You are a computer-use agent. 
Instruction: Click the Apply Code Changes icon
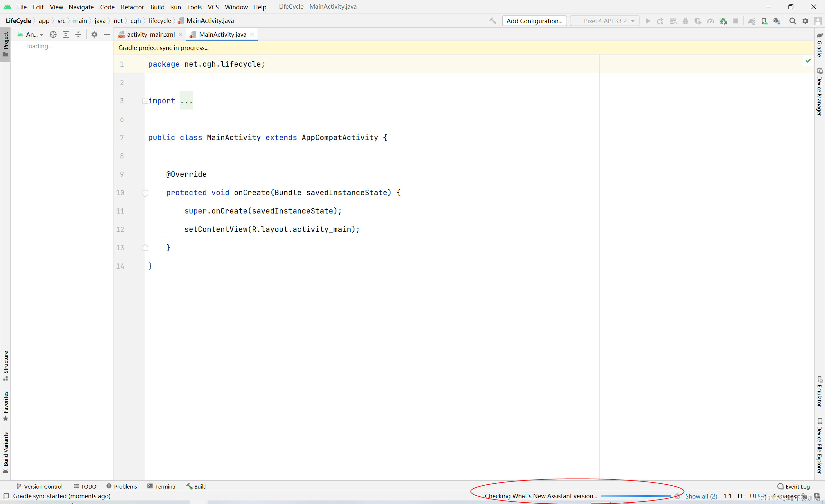(673, 21)
